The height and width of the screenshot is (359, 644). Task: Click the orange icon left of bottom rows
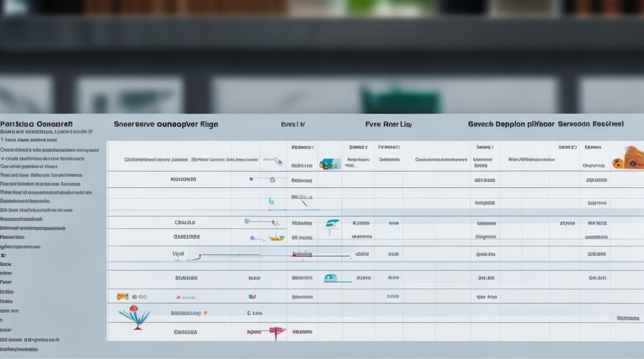tap(123, 297)
